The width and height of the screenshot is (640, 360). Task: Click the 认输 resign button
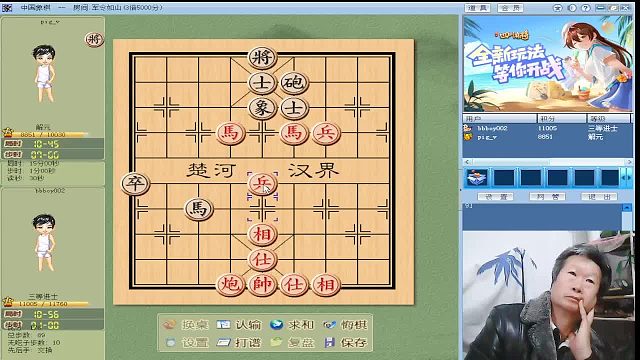(238, 325)
